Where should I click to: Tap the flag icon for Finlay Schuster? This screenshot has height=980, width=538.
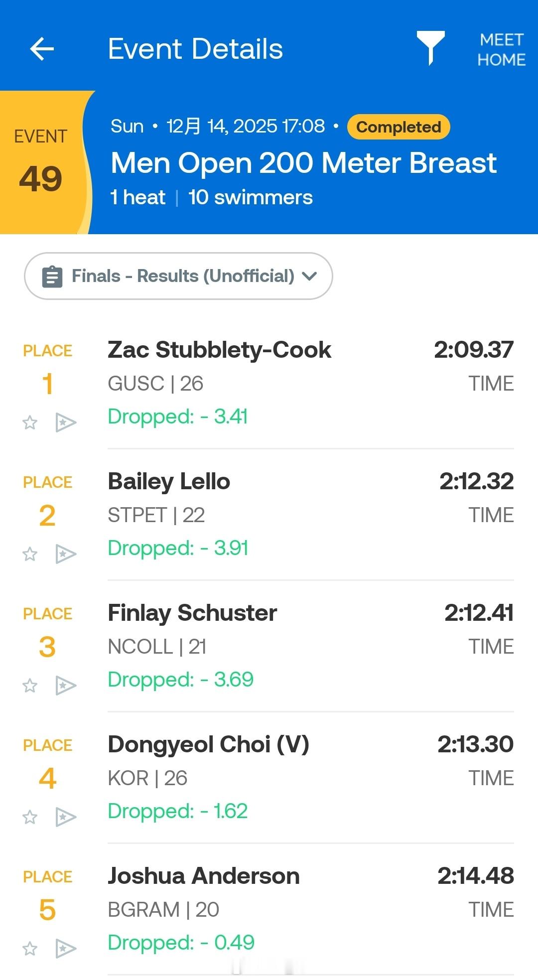pos(66,686)
